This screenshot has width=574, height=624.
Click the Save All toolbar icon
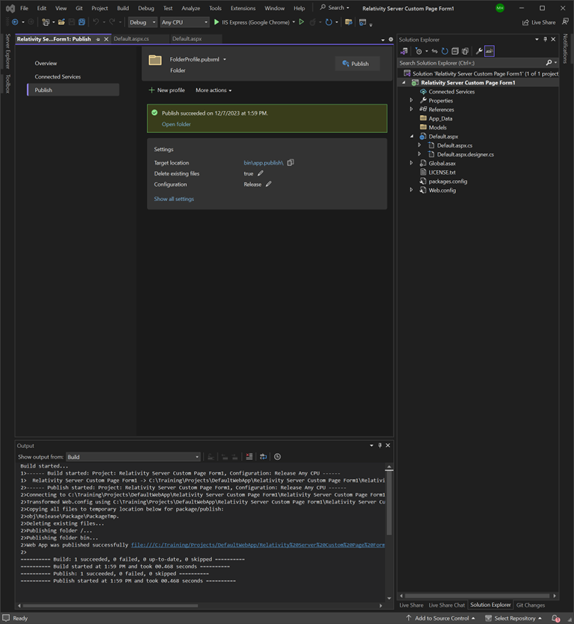click(82, 22)
